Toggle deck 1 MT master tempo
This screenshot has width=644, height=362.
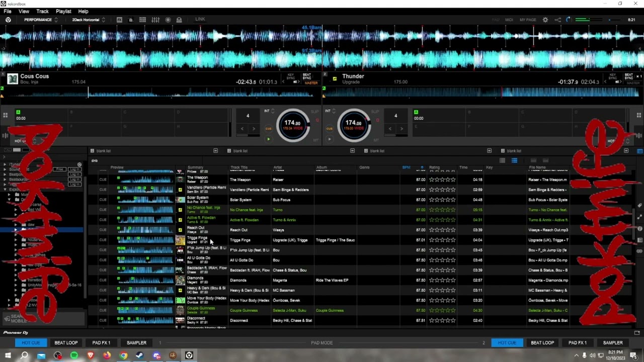pyautogui.click(x=317, y=140)
